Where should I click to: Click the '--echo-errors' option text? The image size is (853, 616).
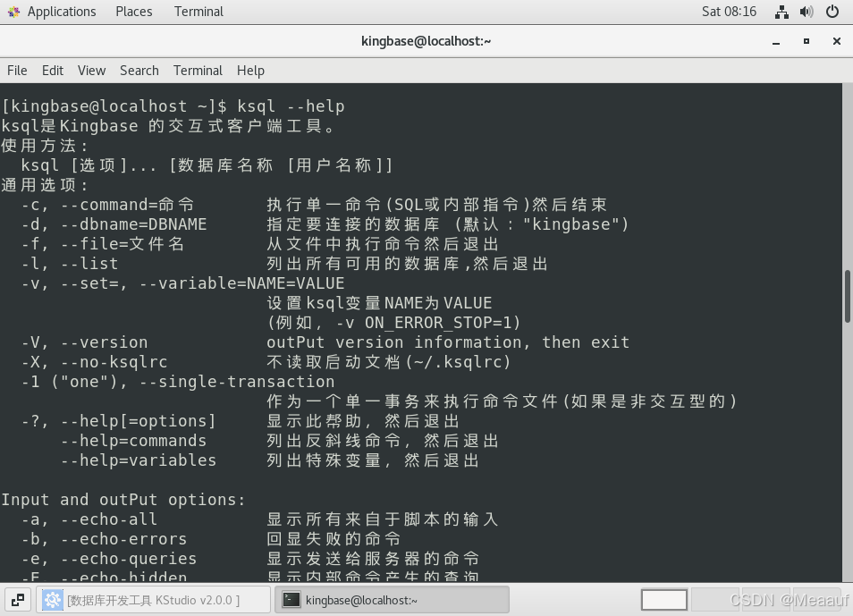pyautogui.click(x=123, y=539)
